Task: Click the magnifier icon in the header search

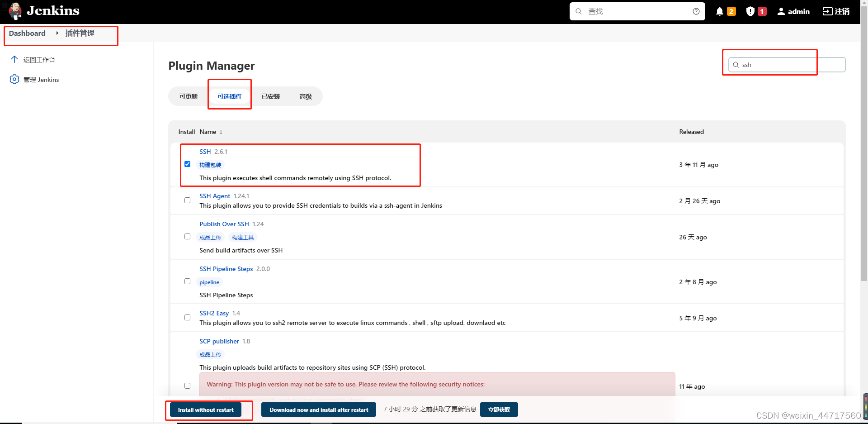Action: [579, 11]
